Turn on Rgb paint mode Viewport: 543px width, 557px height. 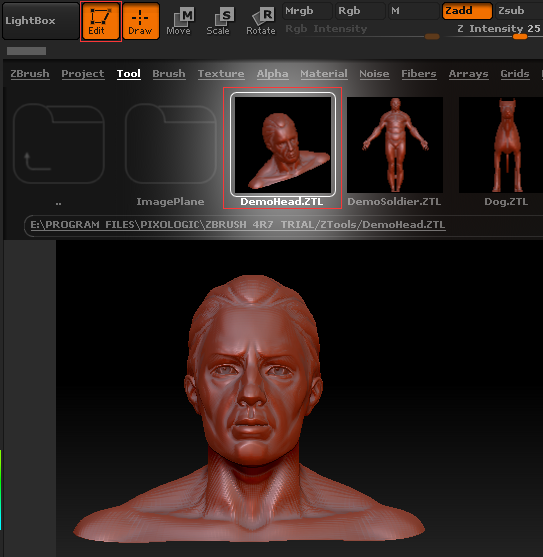(360, 11)
